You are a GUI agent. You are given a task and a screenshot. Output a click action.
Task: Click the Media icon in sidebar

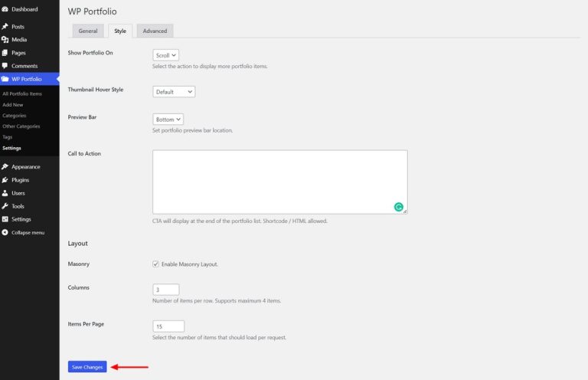pos(5,39)
